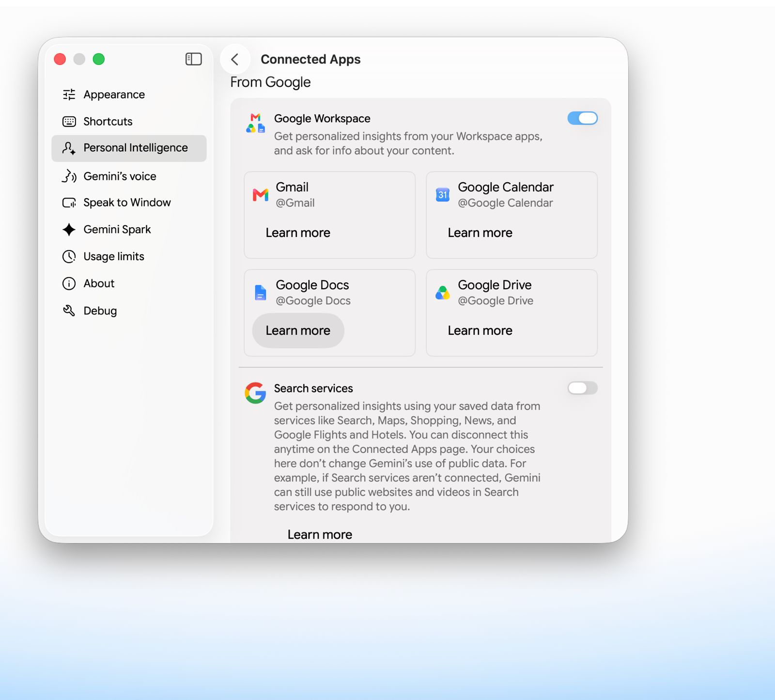The height and width of the screenshot is (700, 775).
Task: Click the Google Docs card title
Action: (x=312, y=285)
